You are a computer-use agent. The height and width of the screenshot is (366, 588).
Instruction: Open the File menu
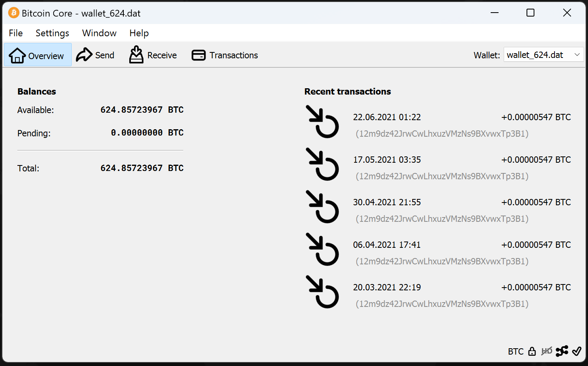[16, 33]
